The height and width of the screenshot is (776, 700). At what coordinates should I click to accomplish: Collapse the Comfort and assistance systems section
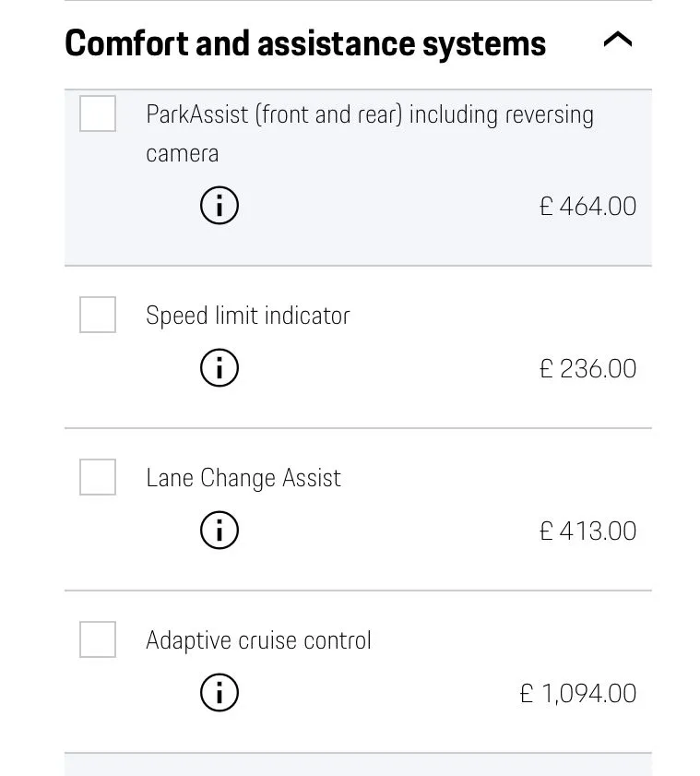[617, 40]
